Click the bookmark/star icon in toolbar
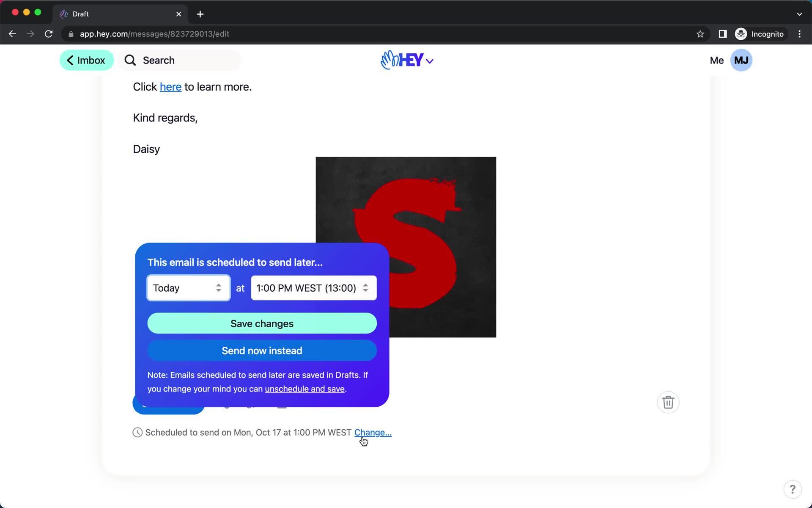Screen dimensions: 812x508 coord(700,34)
